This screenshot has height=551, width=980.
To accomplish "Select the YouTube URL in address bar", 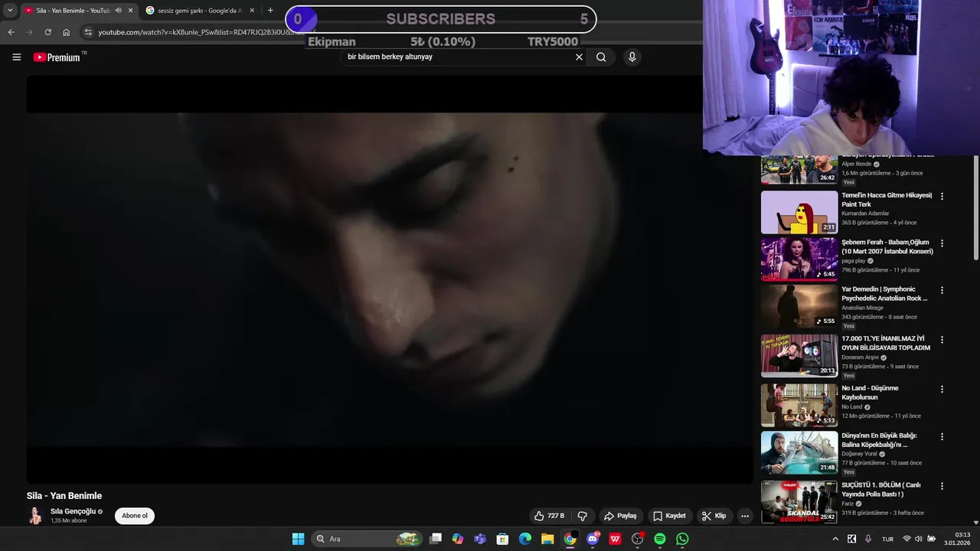I will [x=202, y=32].
